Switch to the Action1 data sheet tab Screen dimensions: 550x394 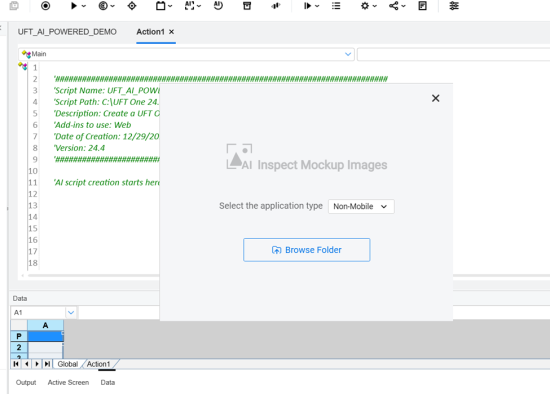[x=99, y=364]
